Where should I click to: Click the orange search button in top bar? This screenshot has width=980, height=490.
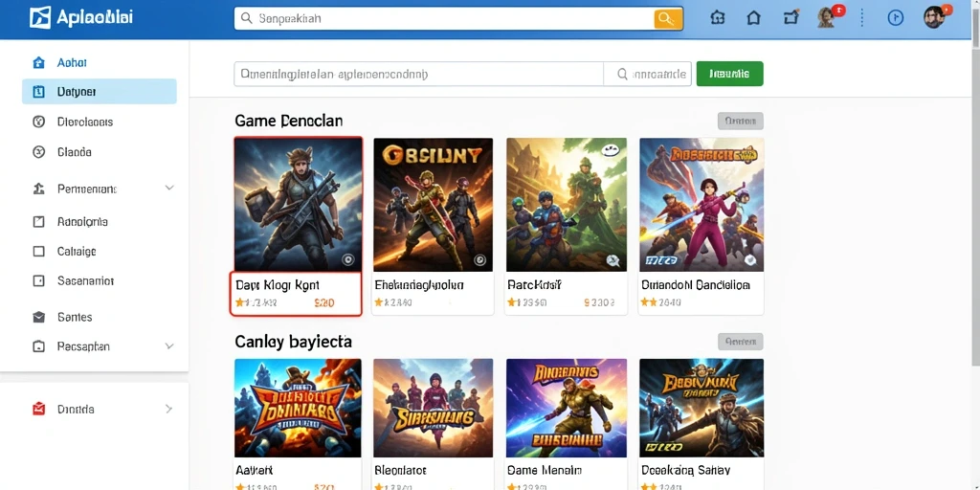tap(667, 19)
